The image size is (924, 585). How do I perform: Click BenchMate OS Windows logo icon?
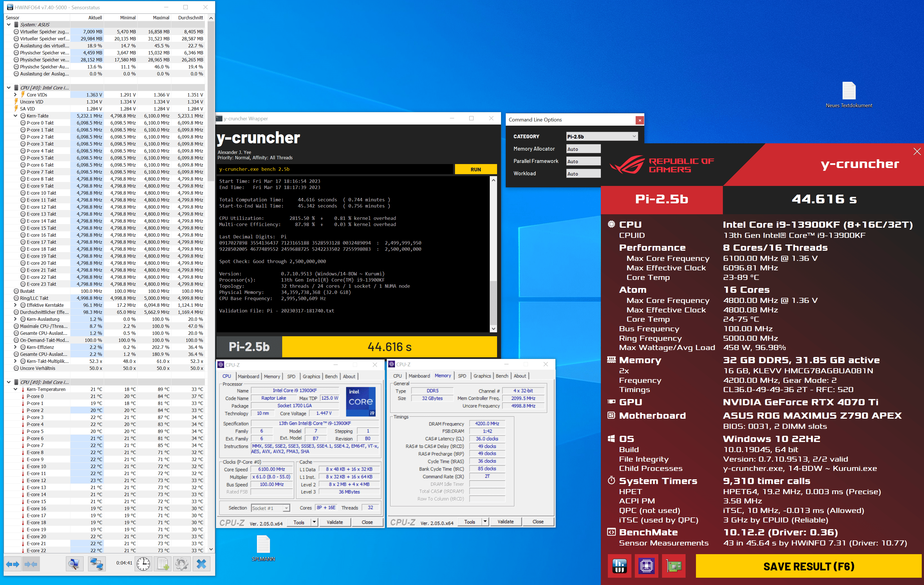pos(611,438)
